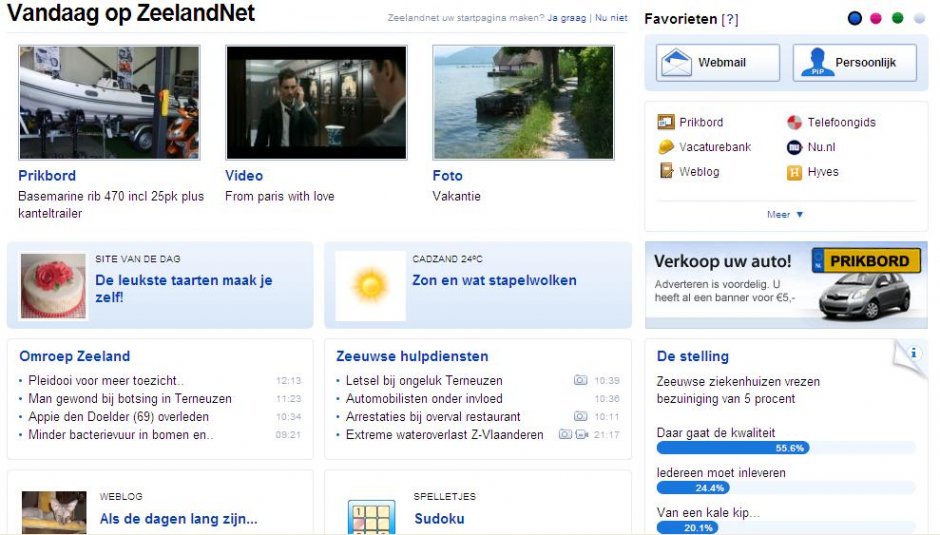Open the Telefoongids icon
940x535 pixels.
pyautogui.click(x=794, y=122)
